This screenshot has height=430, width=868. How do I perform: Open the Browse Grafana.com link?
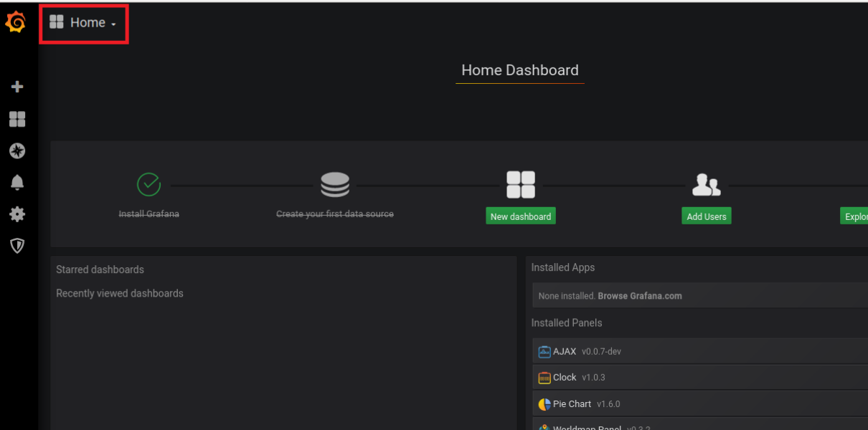[x=640, y=296]
